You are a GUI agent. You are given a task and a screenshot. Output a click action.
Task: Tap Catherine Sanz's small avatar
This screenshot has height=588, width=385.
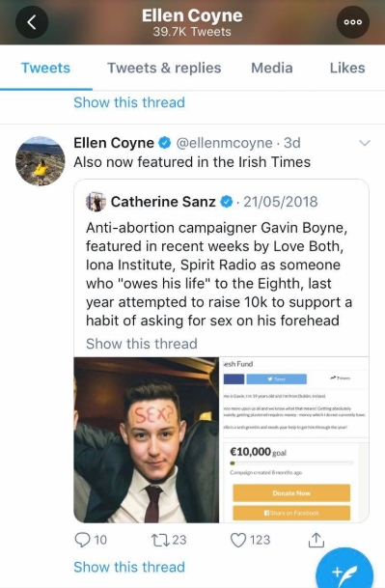point(96,202)
